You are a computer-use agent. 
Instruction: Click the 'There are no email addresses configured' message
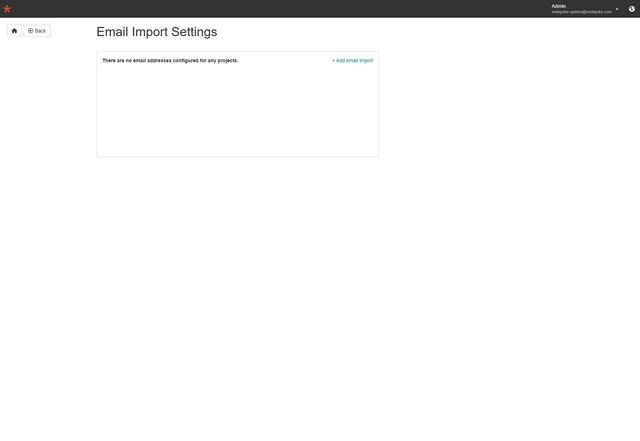point(170,60)
